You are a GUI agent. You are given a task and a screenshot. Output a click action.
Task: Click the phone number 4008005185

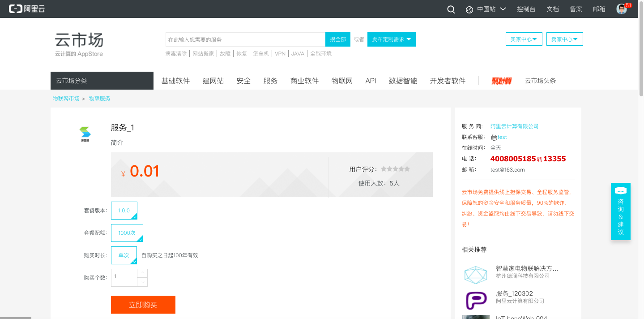pyautogui.click(x=513, y=159)
